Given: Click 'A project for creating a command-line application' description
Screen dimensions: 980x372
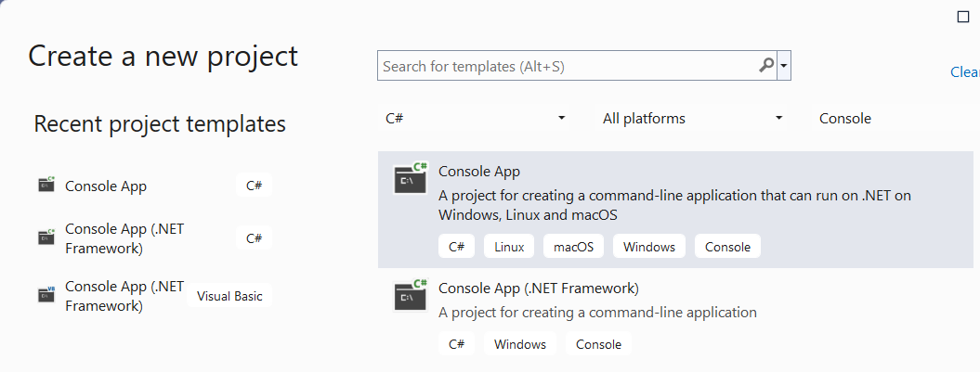Looking at the screenshot, I should [x=597, y=312].
